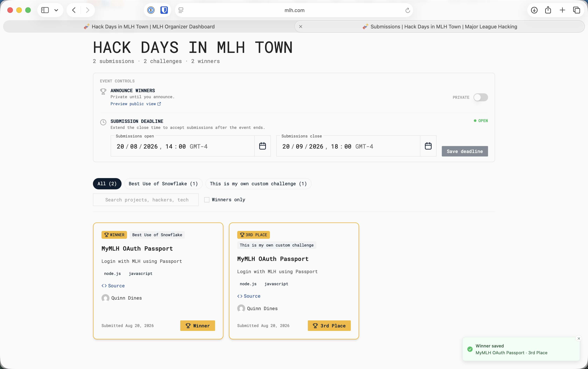The width and height of the screenshot is (588, 369).
Task: Click the green OPEN status label
Action: [481, 121]
